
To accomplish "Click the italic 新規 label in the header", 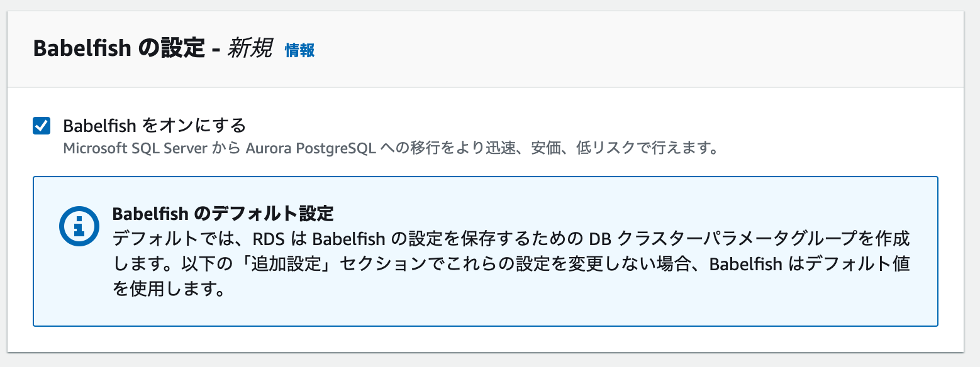I will pyautogui.click(x=250, y=48).
